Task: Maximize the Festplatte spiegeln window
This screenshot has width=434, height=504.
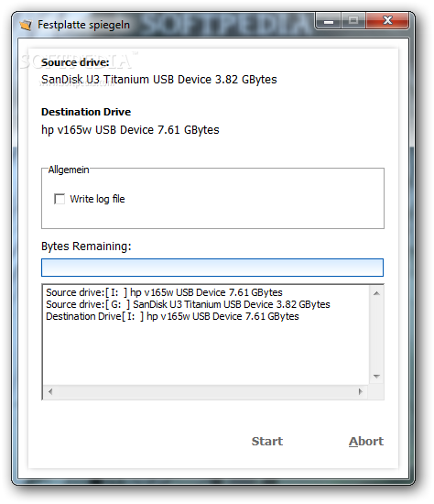Action: click(x=353, y=21)
